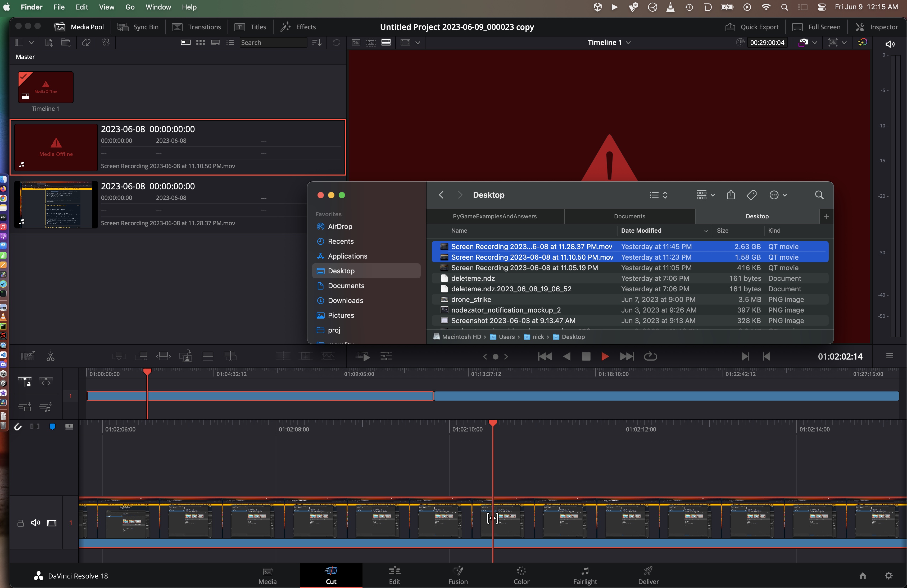Open the Titles panel
Viewport: 907px width, 588px height.
pyautogui.click(x=250, y=27)
